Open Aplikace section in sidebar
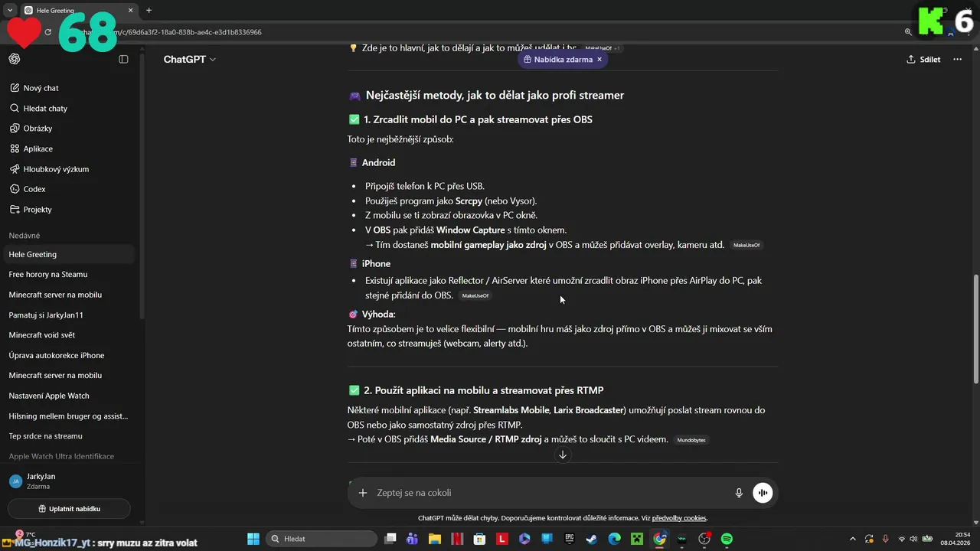This screenshot has height=551, width=980. [70, 148]
